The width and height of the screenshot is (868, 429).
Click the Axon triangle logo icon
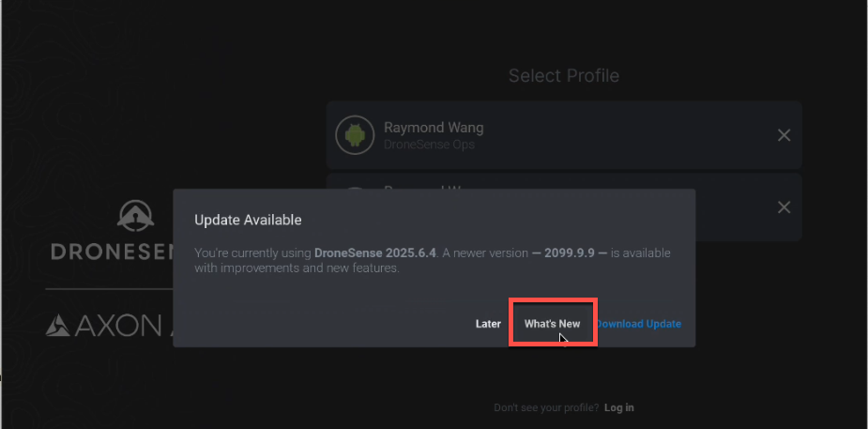click(57, 326)
